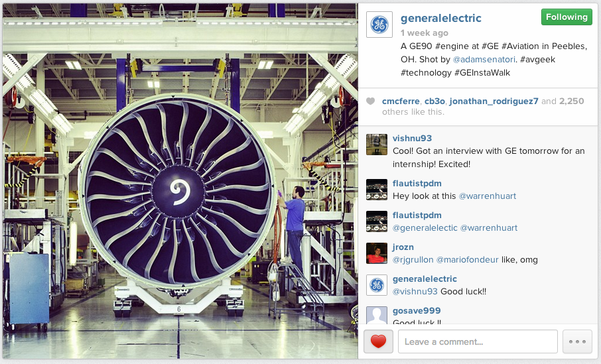601x364 pixels.
Task: Click the @mariofondeur mention
Action: tap(467, 260)
